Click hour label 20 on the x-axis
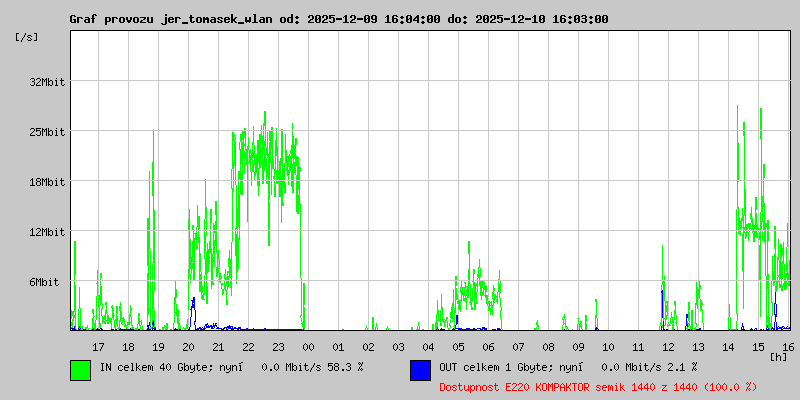Viewport: 800px width, 400px height. [x=188, y=347]
